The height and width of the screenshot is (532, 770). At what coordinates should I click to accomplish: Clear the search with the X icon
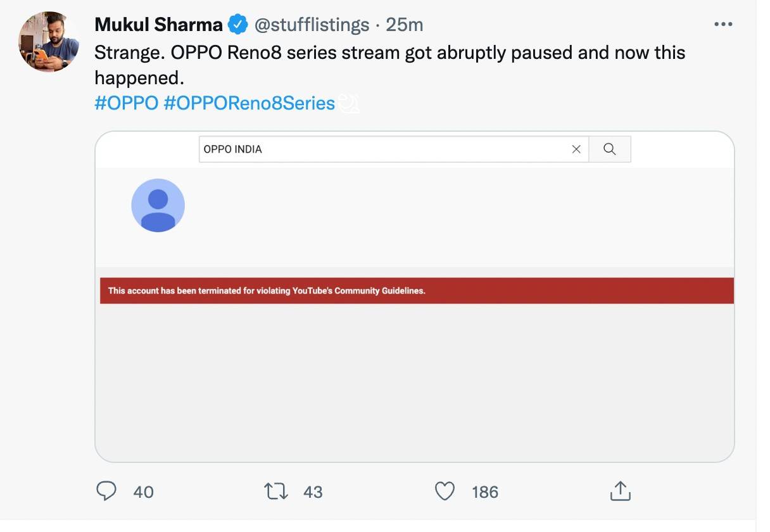[x=576, y=149]
